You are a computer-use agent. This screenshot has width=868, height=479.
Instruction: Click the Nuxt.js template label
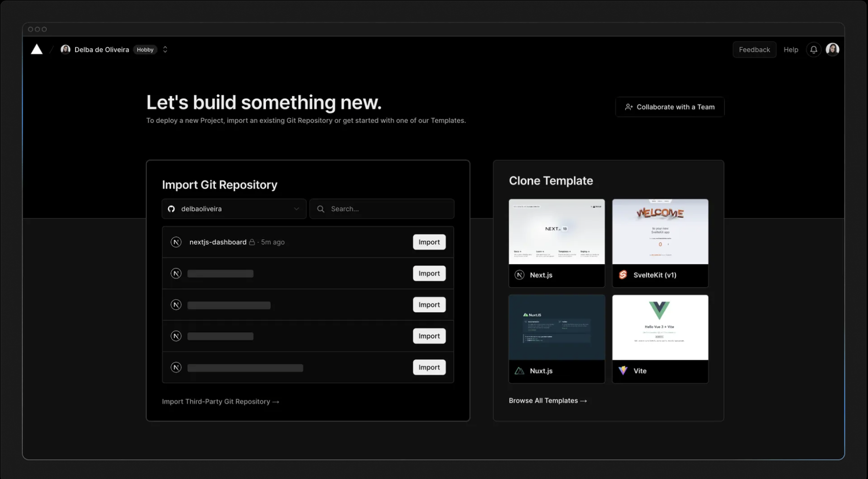(541, 371)
